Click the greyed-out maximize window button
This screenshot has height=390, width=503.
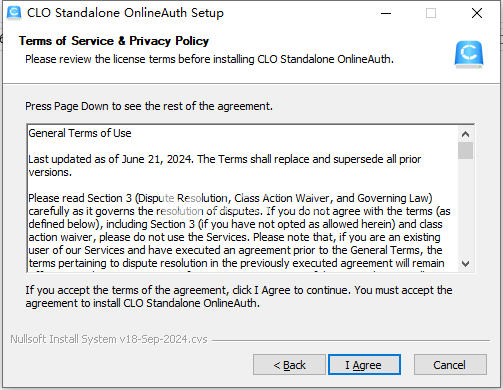[431, 13]
